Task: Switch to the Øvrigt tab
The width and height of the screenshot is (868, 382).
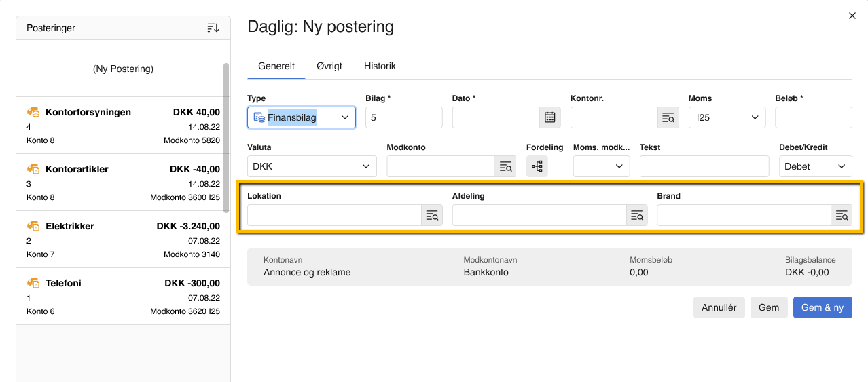Action: 329,66
